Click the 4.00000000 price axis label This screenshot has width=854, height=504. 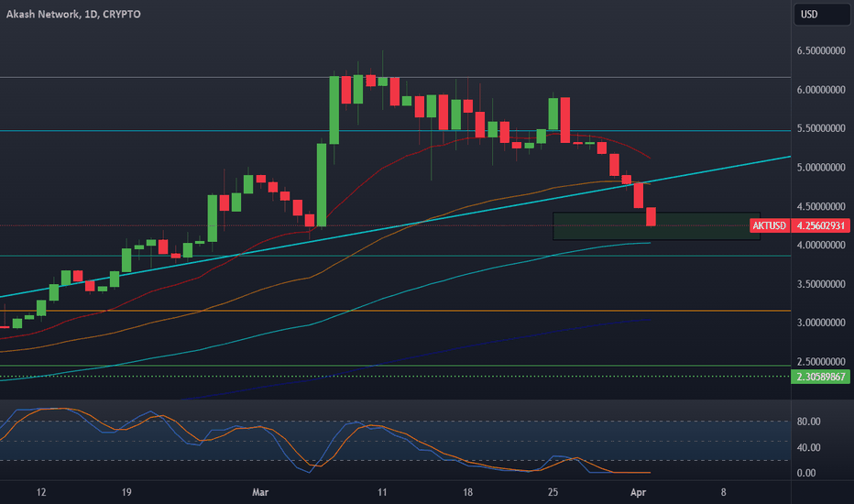[821, 246]
